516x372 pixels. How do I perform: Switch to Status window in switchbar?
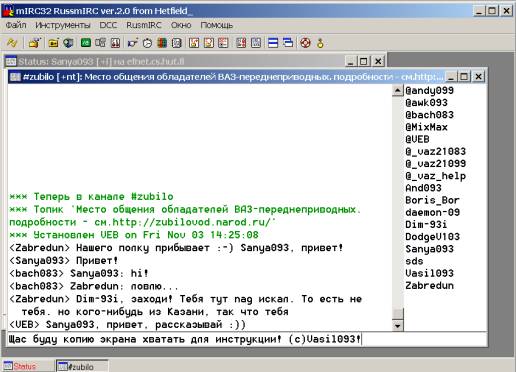tap(27, 366)
